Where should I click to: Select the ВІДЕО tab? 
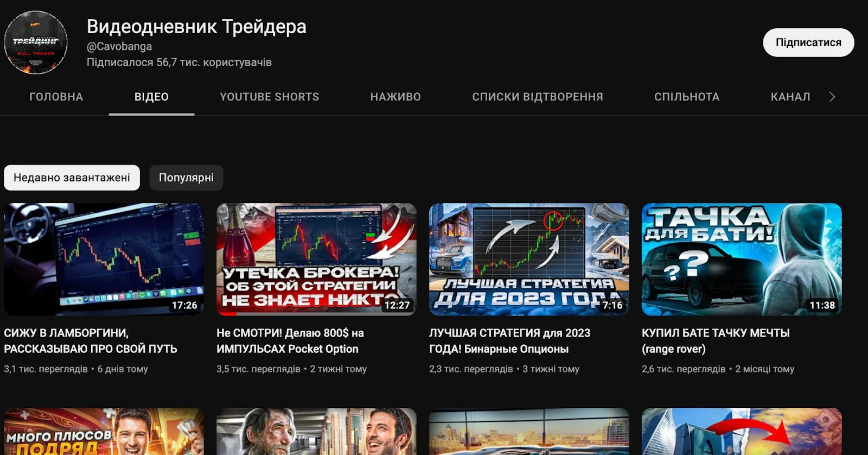(151, 97)
